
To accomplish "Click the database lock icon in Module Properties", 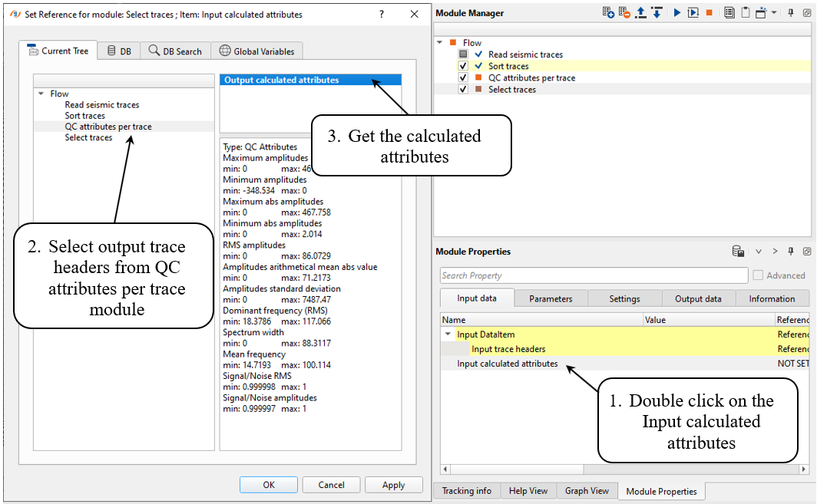I will (738, 252).
